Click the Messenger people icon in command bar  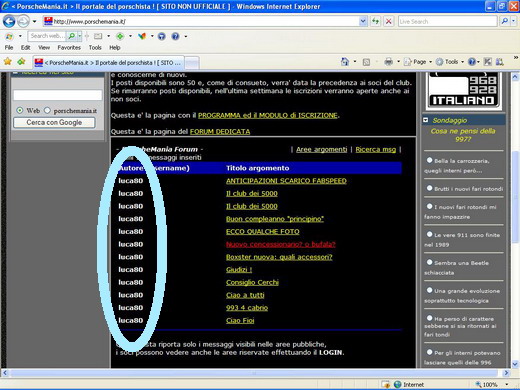pos(500,62)
